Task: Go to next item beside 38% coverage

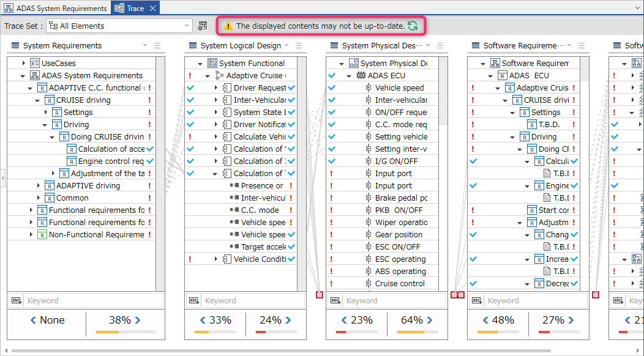Action: click(x=138, y=321)
